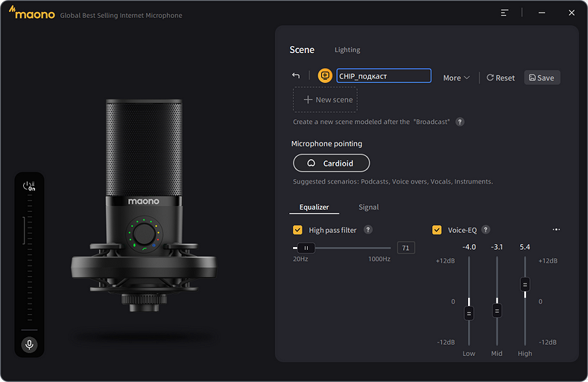Select the Cardioid pickup pattern
Image resolution: width=588 pixels, height=382 pixels.
click(x=332, y=163)
